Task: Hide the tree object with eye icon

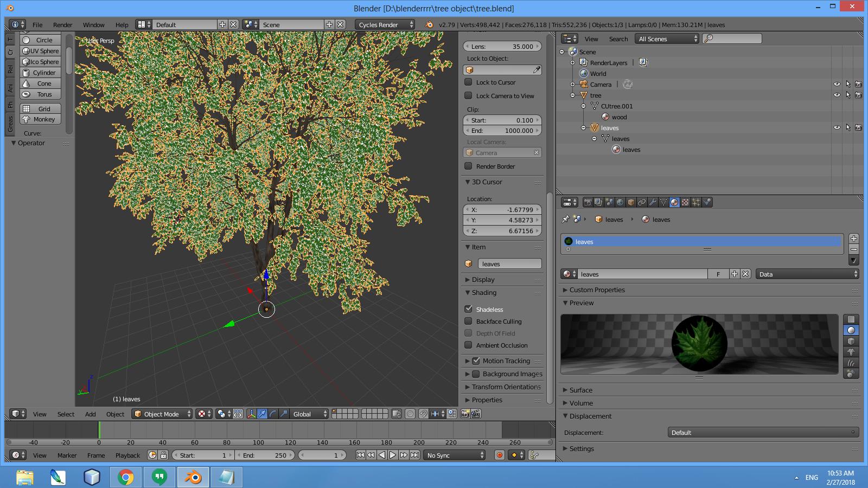Action: pos(837,95)
